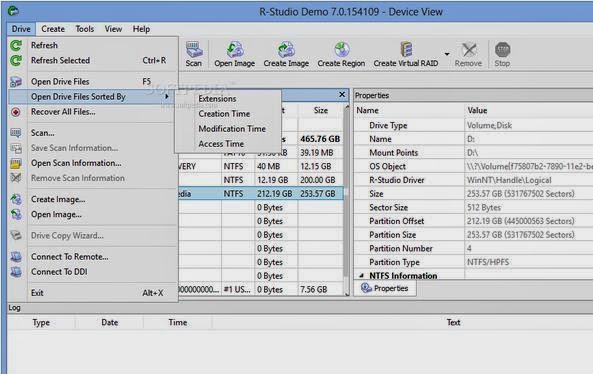
Task: Click the Scan... menu icon
Action: [x=16, y=133]
